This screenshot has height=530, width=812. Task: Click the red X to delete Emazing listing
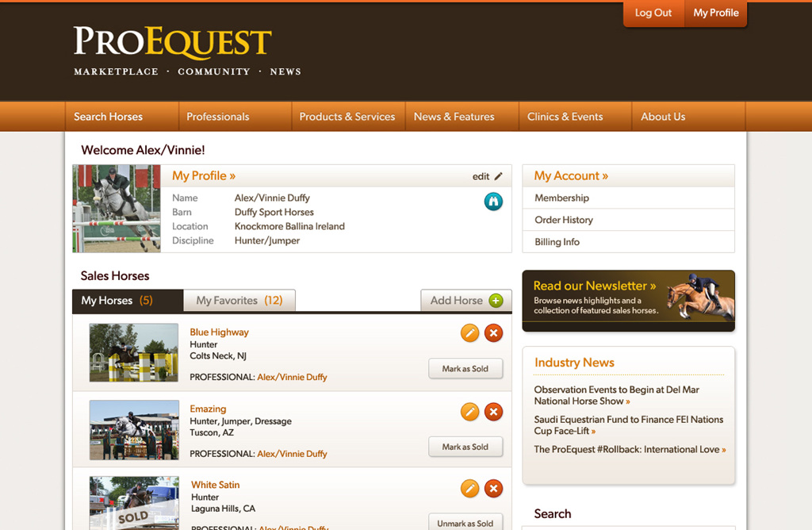click(x=493, y=412)
